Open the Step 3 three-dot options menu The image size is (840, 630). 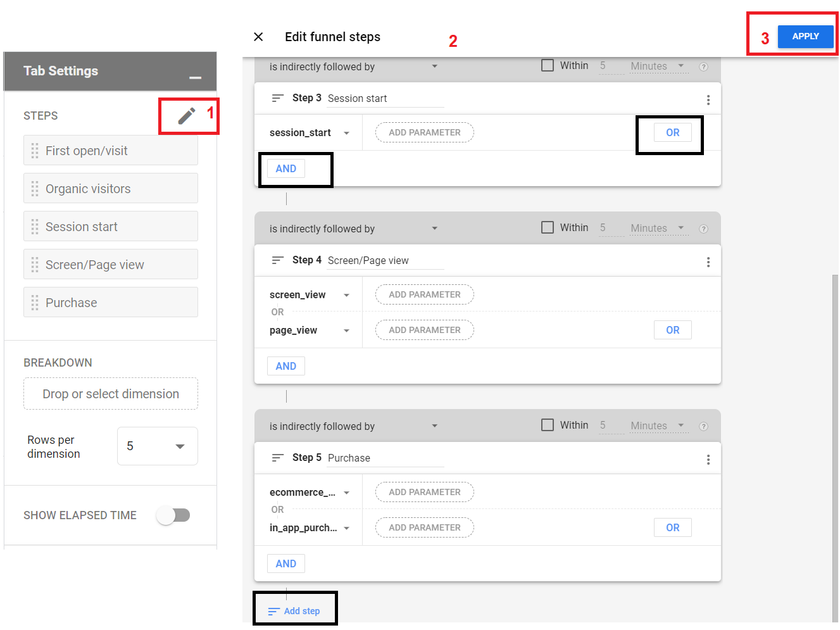tap(708, 100)
